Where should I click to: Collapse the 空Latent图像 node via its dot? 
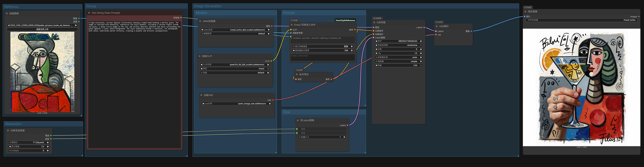298,121
